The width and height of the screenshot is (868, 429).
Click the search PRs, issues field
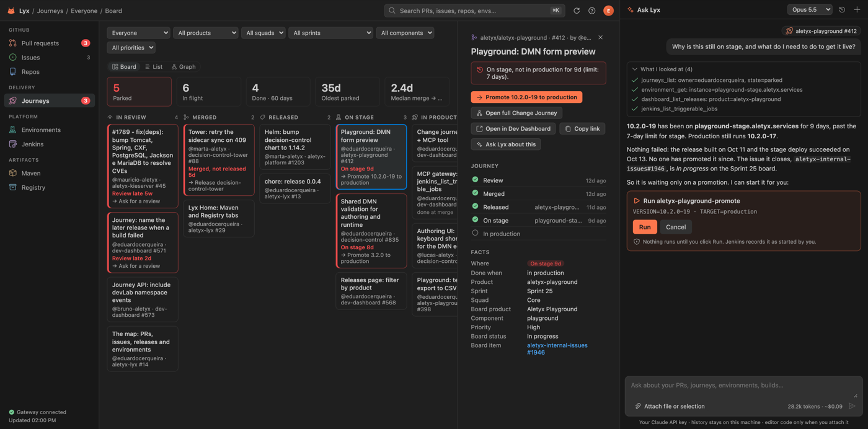pos(474,11)
